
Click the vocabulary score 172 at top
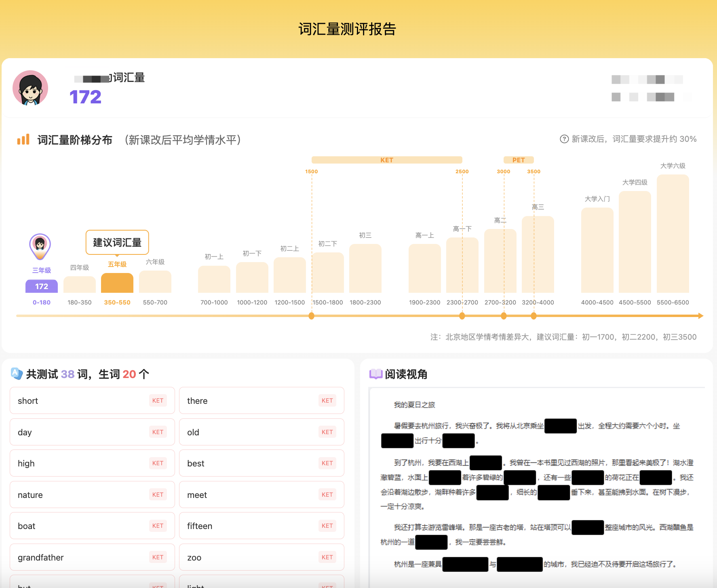coord(85,97)
